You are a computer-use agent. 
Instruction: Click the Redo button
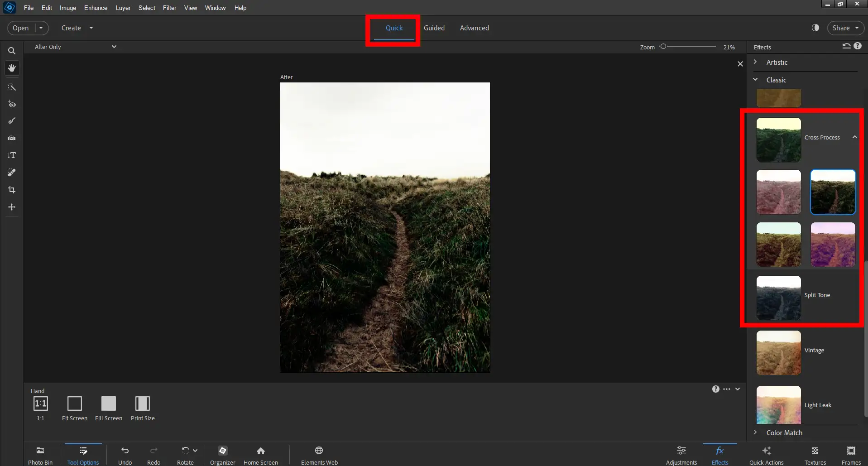(x=154, y=455)
